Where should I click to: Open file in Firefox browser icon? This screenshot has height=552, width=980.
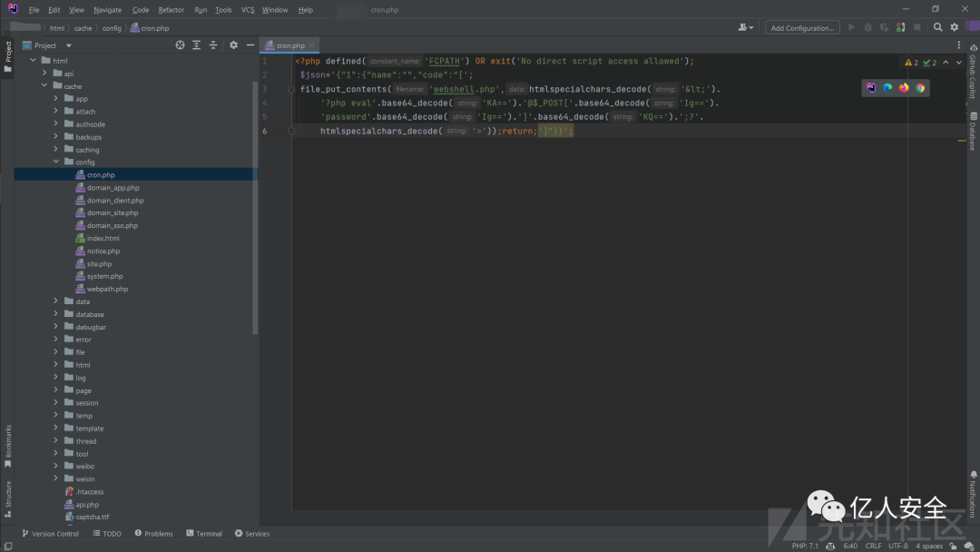(904, 88)
